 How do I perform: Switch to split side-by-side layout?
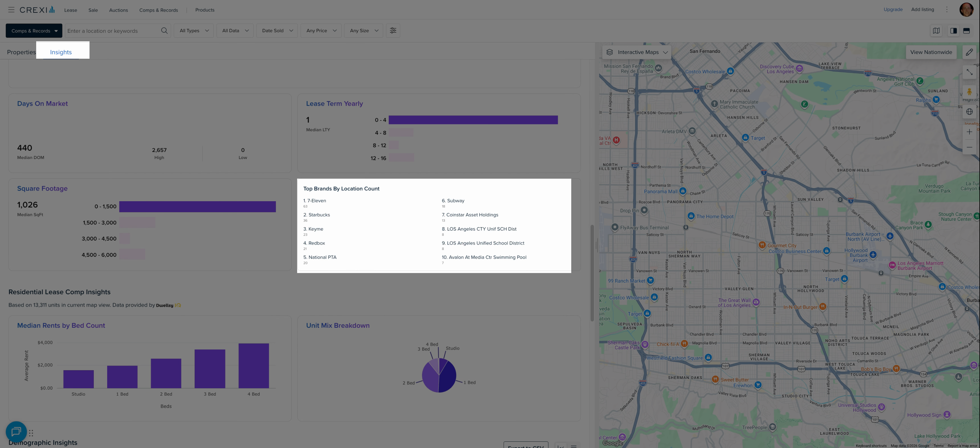[x=954, y=31]
